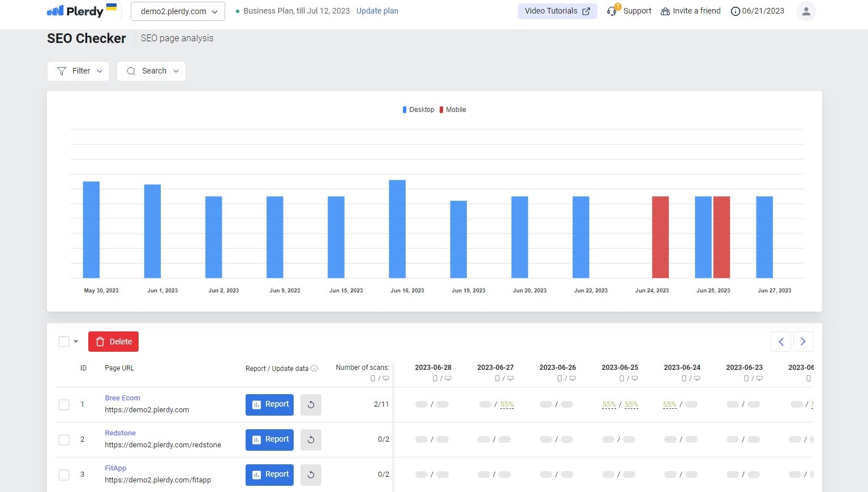Image resolution: width=868 pixels, height=492 pixels.
Task: Open the user profile avatar icon
Action: tap(806, 11)
